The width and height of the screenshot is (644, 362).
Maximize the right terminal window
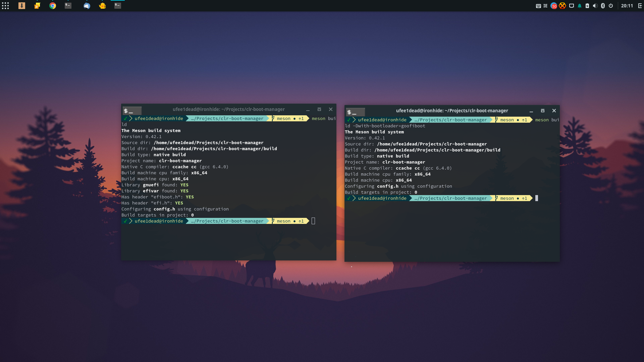click(x=543, y=111)
